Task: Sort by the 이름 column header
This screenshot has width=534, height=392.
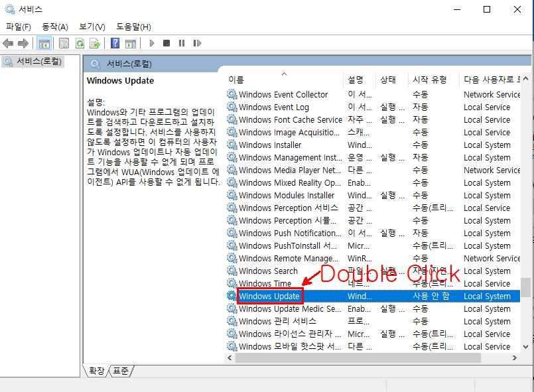Action: point(284,80)
